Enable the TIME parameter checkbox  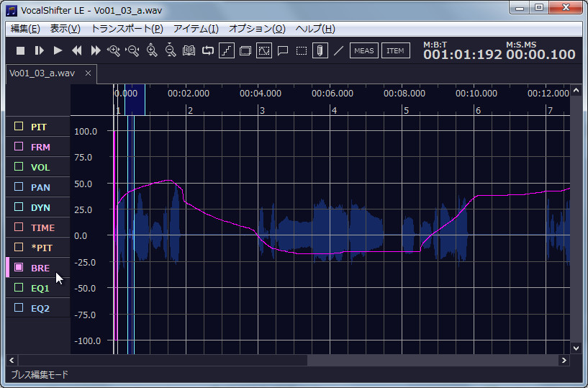click(19, 227)
